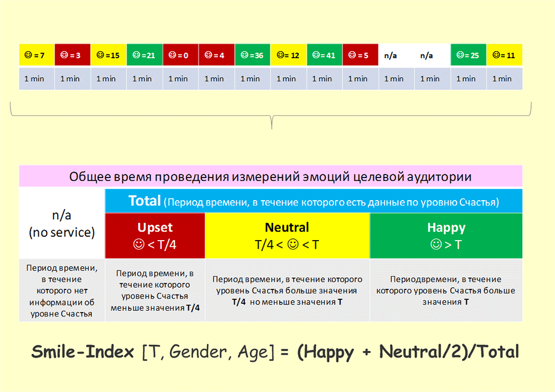Select the grey description text under Upset
Viewport: 555px width, 392px height.
pyautogui.click(x=155, y=291)
